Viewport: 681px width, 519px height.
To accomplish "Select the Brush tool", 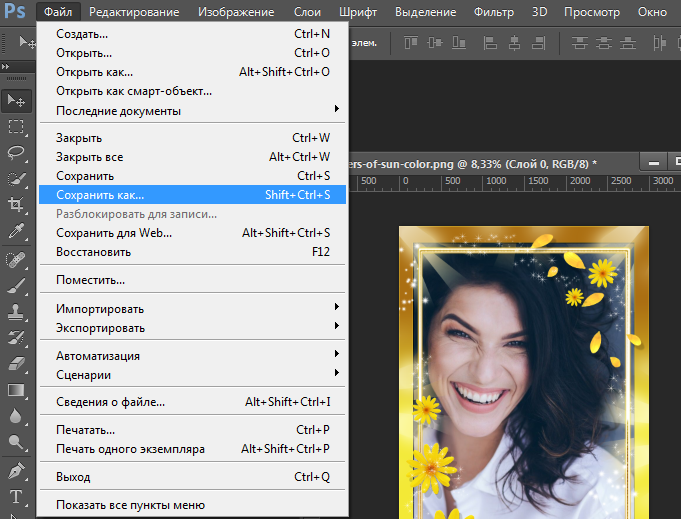I will click(x=17, y=286).
